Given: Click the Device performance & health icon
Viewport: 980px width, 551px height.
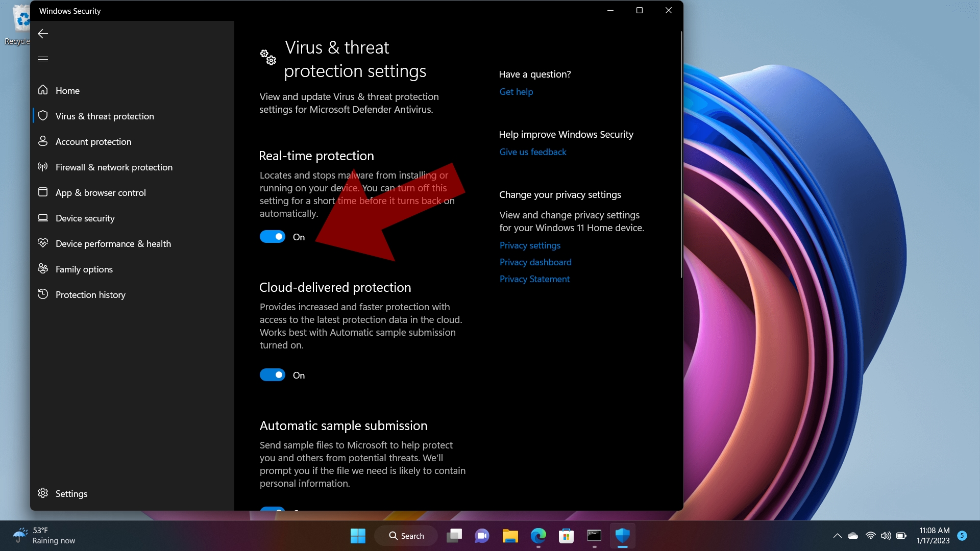Looking at the screenshot, I should point(43,243).
